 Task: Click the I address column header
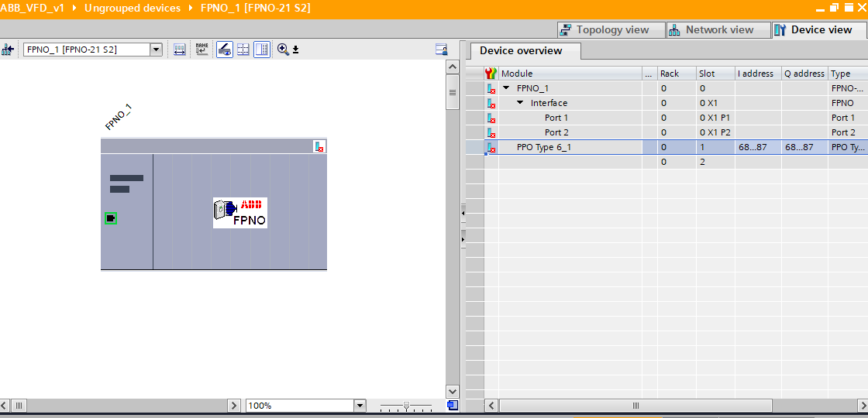pos(759,74)
